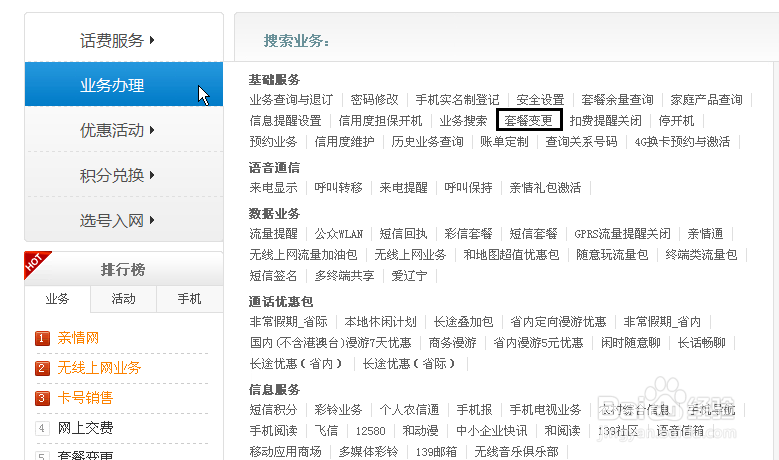Viewport: 779px width, 460px height.
Task: Open 信用度担保开机 link
Action: (x=380, y=121)
